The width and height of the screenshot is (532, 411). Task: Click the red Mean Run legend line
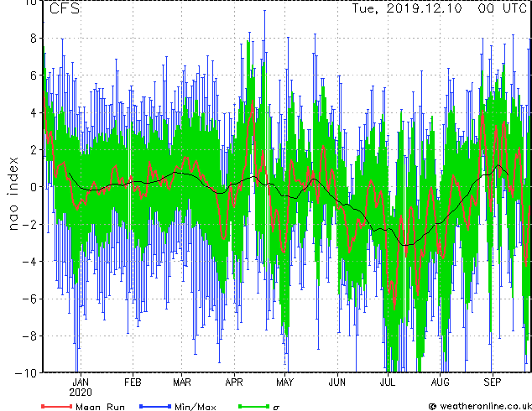click(x=56, y=406)
